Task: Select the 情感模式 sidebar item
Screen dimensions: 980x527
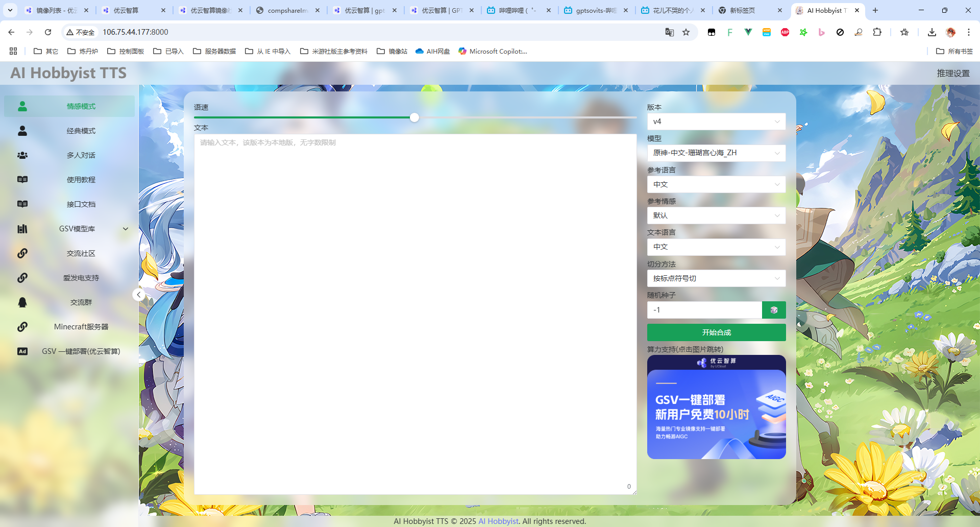Action: (x=69, y=106)
